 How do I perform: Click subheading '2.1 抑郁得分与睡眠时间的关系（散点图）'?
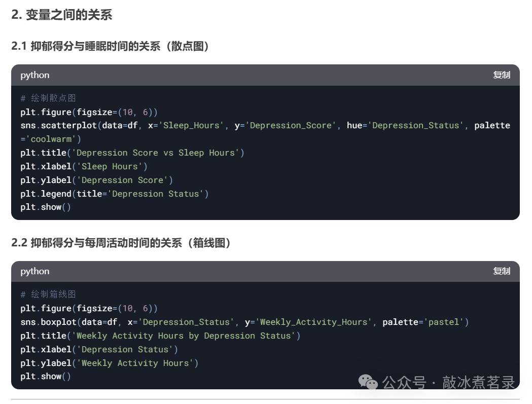click(110, 46)
